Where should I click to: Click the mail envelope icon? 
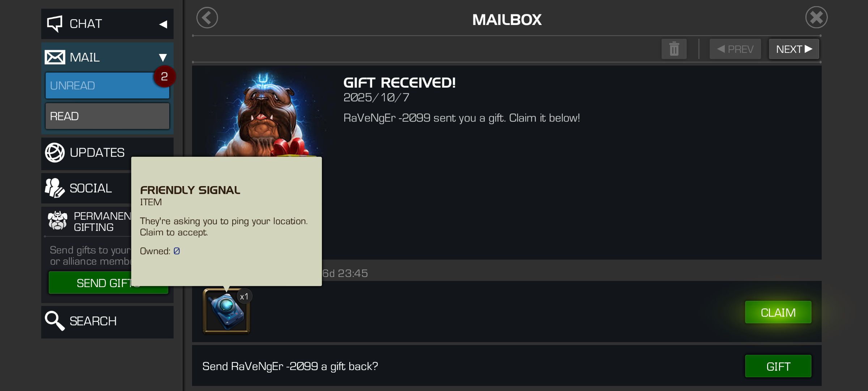(55, 57)
